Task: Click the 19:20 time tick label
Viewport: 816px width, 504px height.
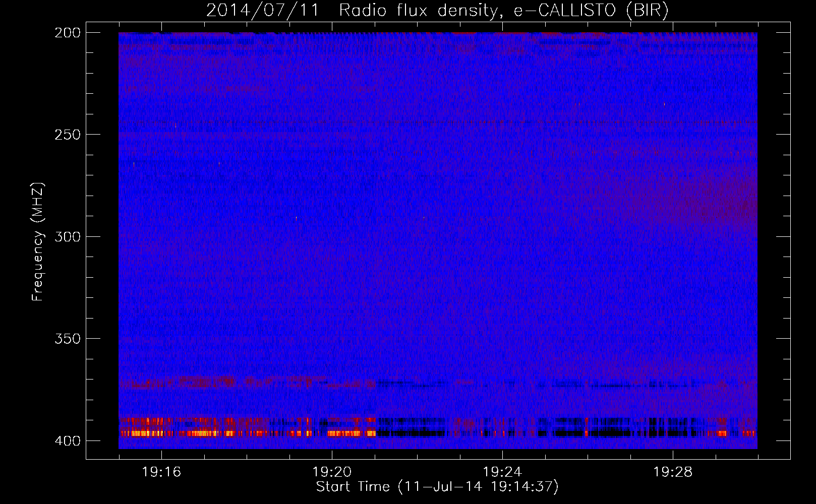Action: 332,472
